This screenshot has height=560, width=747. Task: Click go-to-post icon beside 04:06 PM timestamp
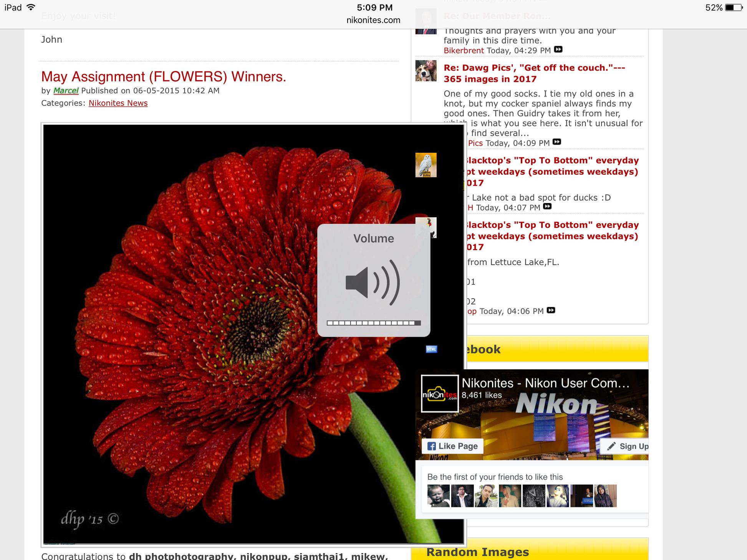coord(551,310)
